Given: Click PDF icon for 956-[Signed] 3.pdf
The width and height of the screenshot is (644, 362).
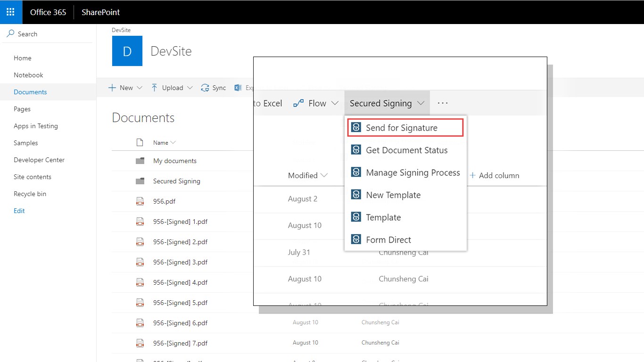Looking at the screenshot, I should coord(140,262).
